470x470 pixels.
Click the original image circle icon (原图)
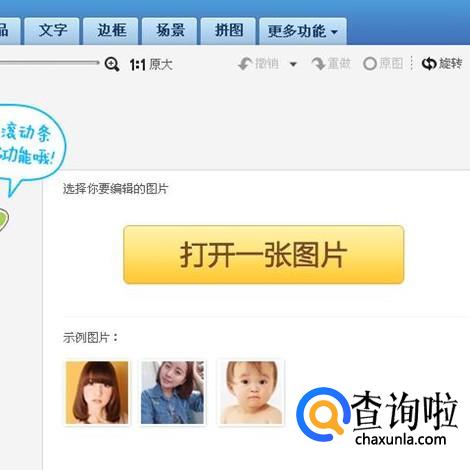click(370, 64)
